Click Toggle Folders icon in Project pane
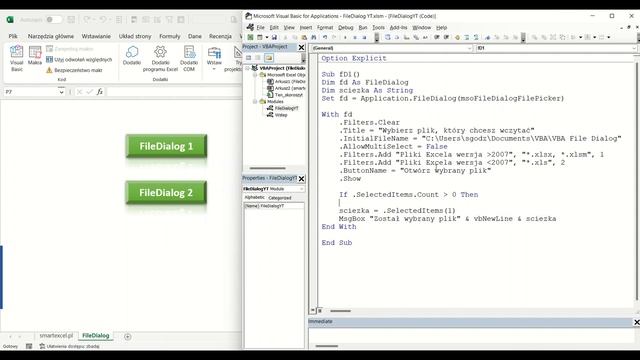This screenshot has height=360, width=640. coord(269,58)
